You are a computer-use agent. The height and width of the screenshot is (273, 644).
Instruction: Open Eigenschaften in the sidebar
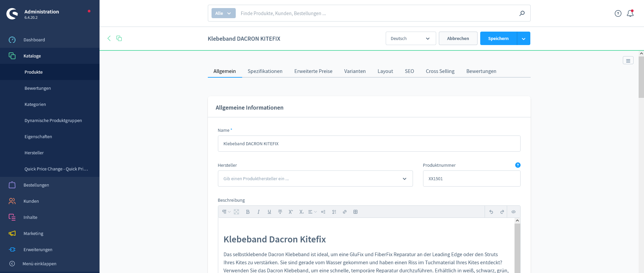50,136
